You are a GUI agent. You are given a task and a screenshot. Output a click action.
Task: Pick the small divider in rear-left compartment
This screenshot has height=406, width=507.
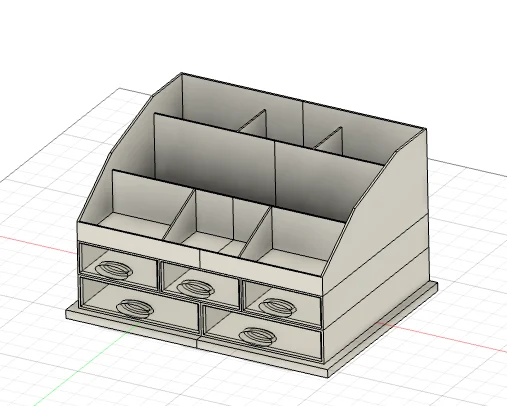click(x=255, y=123)
